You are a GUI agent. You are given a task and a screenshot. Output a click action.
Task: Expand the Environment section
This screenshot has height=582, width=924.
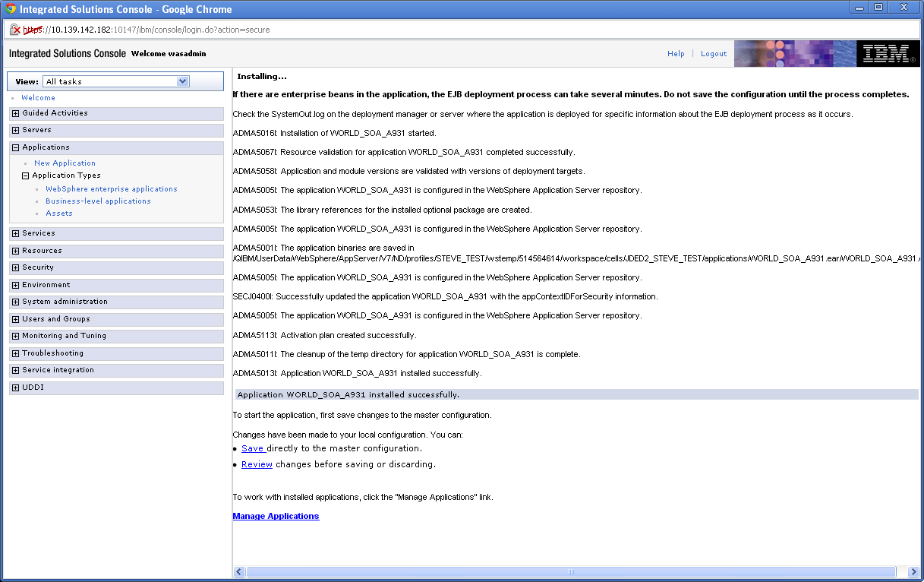click(15, 285)
